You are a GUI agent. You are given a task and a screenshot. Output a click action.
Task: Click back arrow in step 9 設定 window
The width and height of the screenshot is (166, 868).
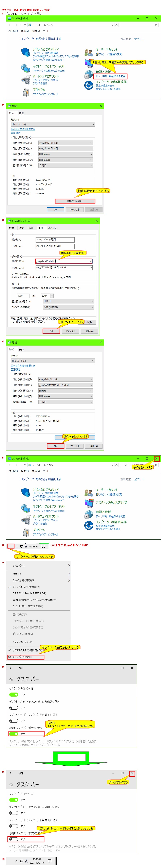[11, 773]
